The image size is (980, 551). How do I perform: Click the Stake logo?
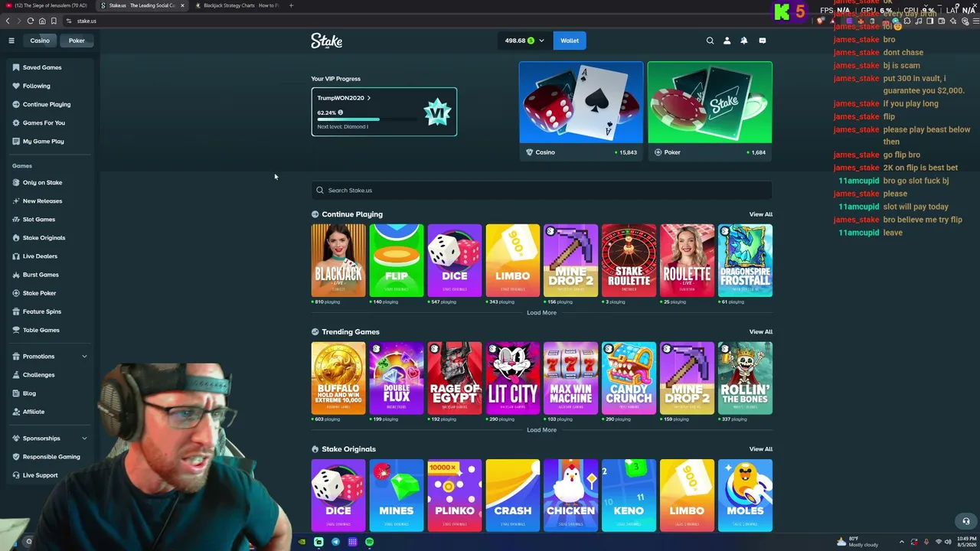click(326, 41)
